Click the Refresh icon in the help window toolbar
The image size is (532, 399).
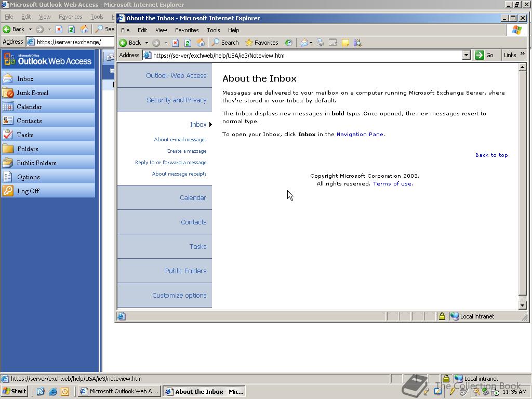(x=188, y=43)
